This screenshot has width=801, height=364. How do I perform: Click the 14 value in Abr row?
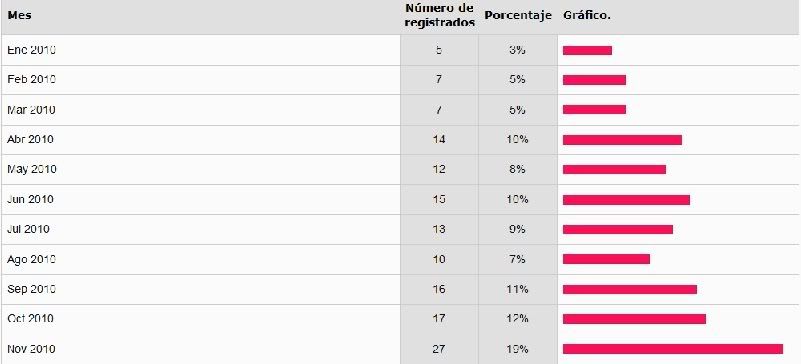point(439,139)
